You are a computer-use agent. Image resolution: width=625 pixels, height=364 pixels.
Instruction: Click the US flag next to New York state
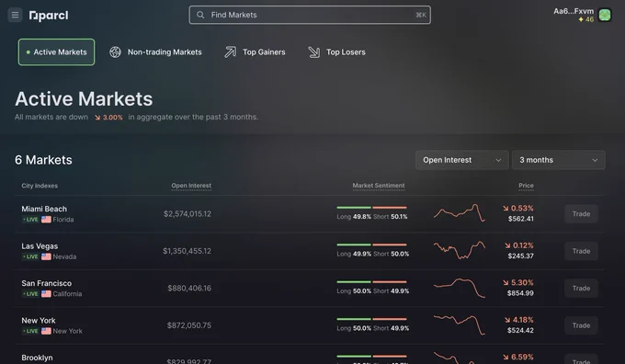coord(46,331)
